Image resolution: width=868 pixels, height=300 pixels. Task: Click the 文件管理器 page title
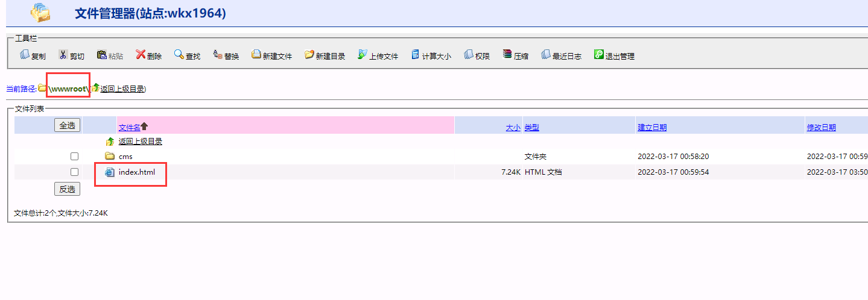point(151,13)
